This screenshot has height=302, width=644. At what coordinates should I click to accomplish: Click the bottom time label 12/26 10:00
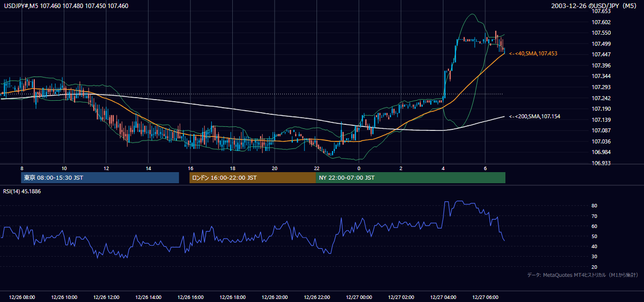click(64, 297)
